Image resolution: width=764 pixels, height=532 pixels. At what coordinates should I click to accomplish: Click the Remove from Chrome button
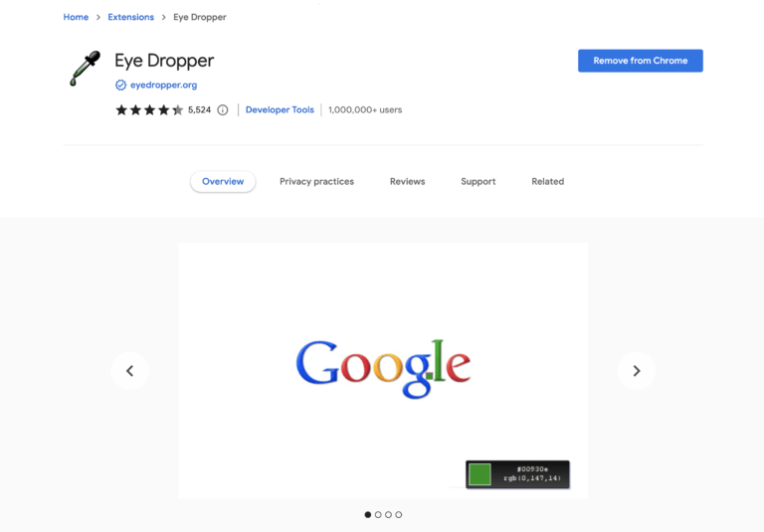coord(641,61)
